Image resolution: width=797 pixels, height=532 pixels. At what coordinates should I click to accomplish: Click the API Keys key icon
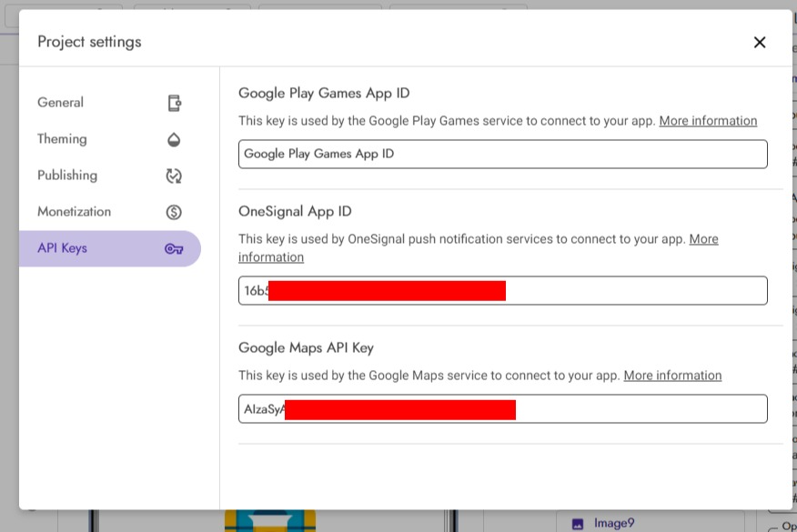point(174,248)
